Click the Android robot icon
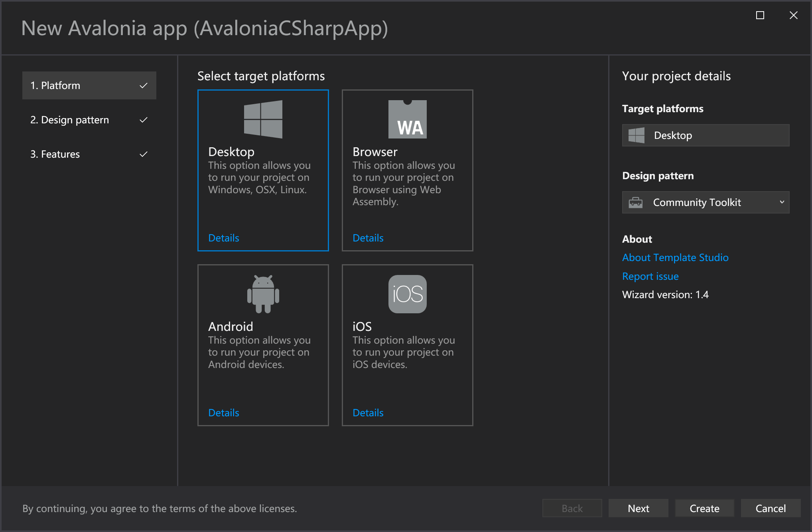812x532 pixels. click(263, 294)
